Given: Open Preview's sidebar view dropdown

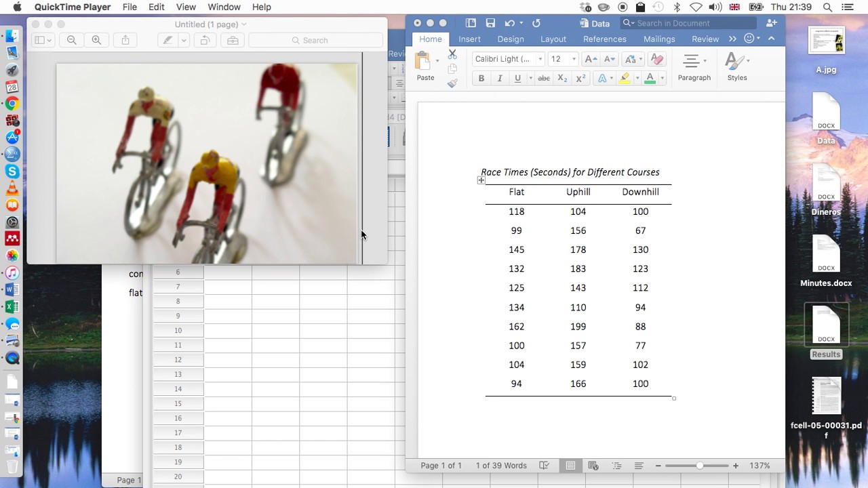Looking at the screenshot, I should point(43,40).
